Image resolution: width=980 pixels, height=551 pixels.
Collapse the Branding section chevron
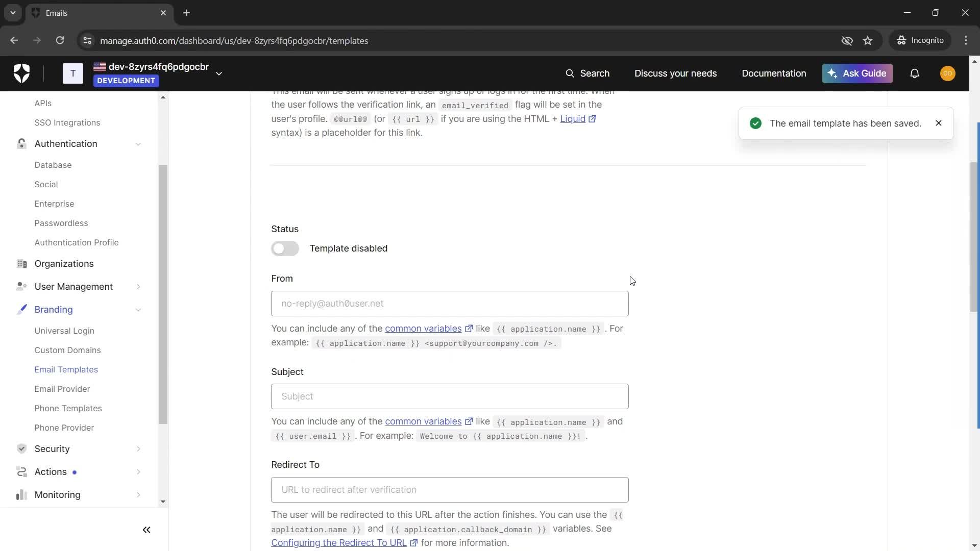coord(138,310)
